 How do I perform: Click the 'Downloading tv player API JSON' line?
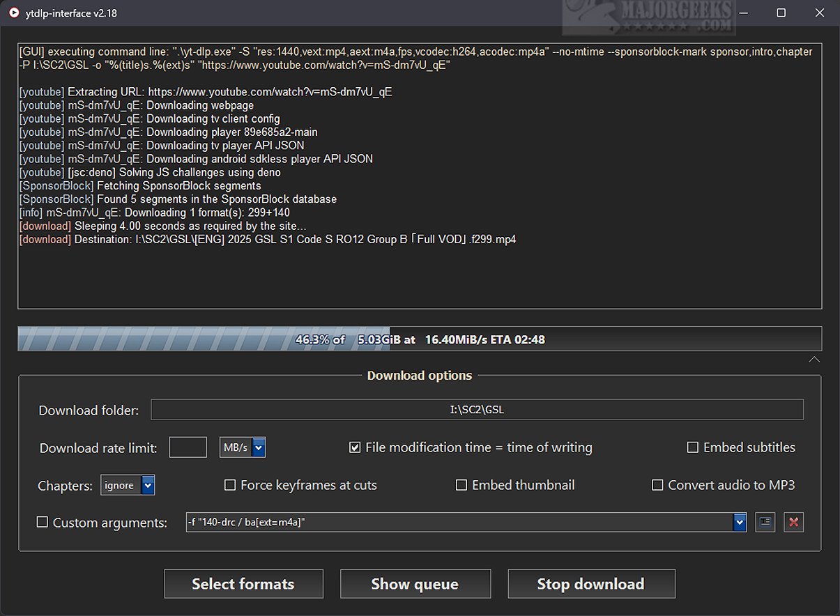(x=162, y=146)
